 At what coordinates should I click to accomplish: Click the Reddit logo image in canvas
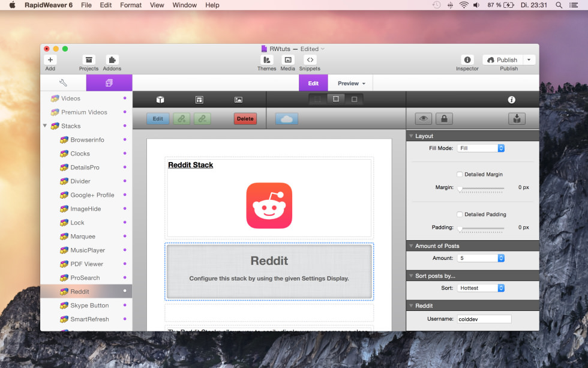tap(269, 205)
